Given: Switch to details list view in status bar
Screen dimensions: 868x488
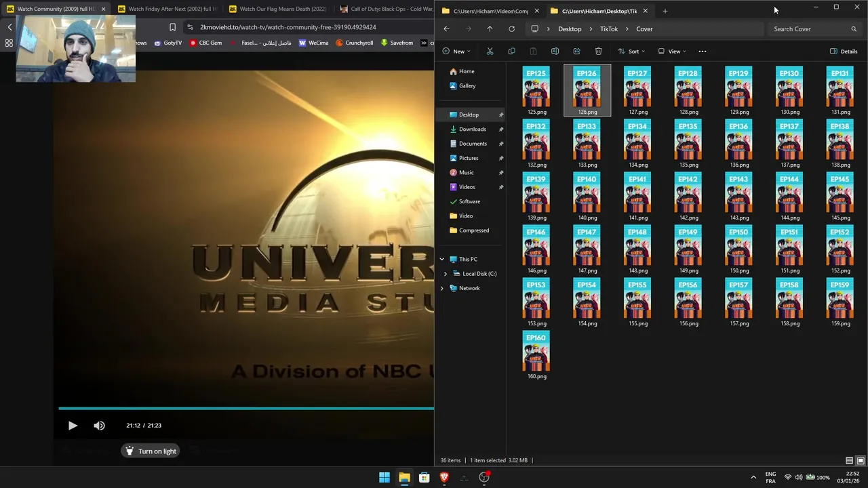Looking at the screenshot, I should [x=849, y=461].
